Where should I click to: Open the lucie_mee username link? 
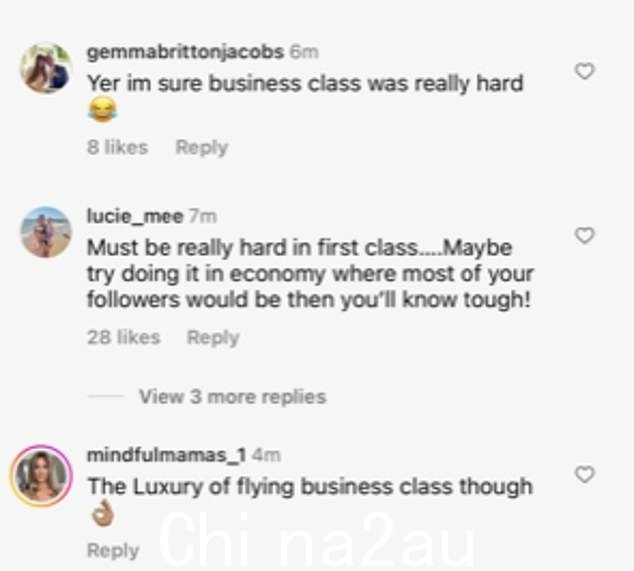pos(135,216)
